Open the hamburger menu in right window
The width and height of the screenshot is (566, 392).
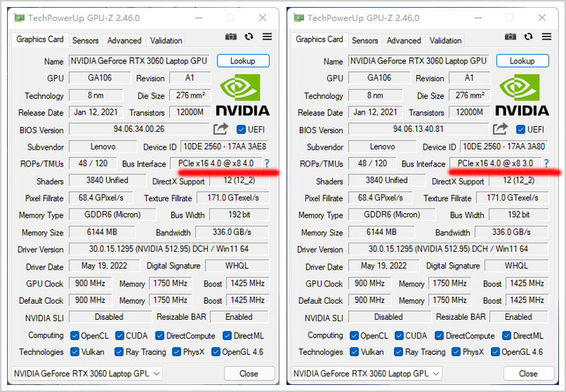point(546,36)
